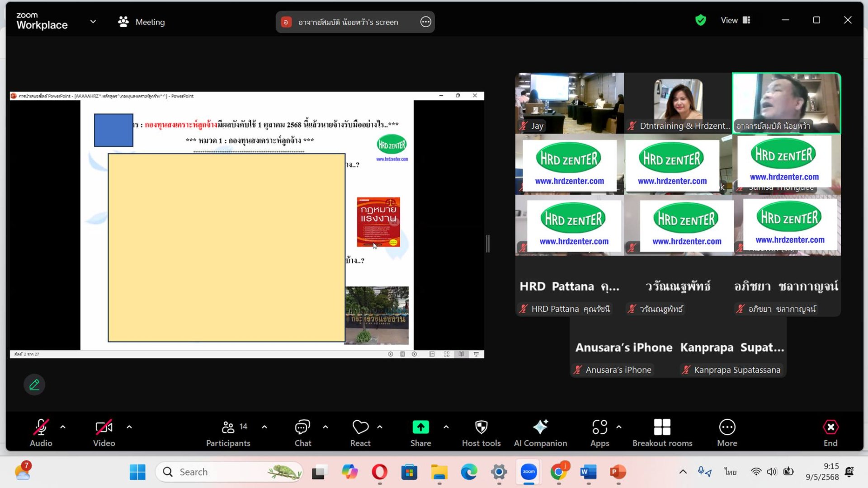The image size is (868, 488).
Task: Select Kanprapa Supatassana participant tile
Action: 732,347
